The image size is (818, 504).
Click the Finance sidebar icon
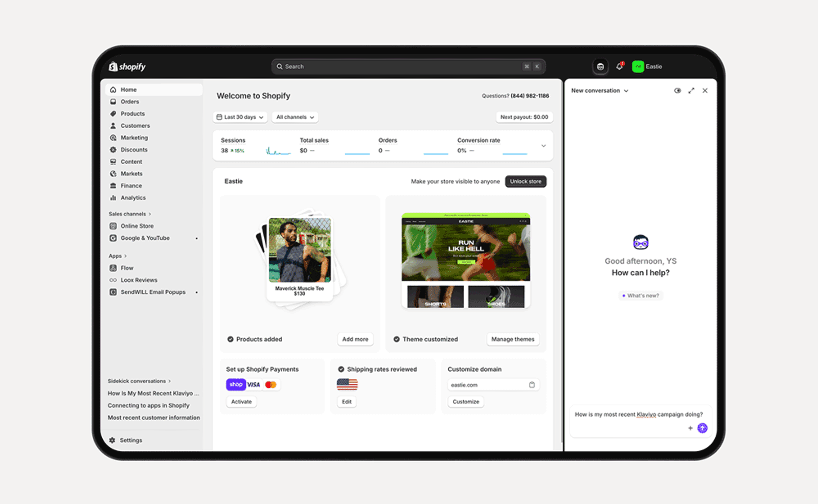[x=113, y=186]
